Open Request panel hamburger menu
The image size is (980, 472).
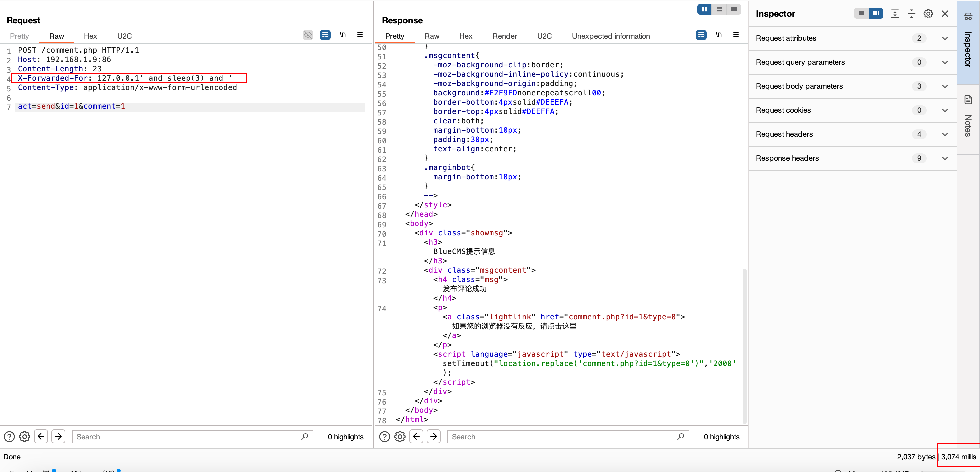click(x=360, y=35)
